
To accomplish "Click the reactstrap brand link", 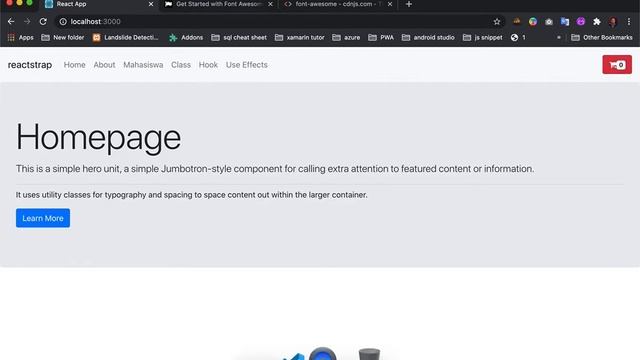I will tap(30, 64).
